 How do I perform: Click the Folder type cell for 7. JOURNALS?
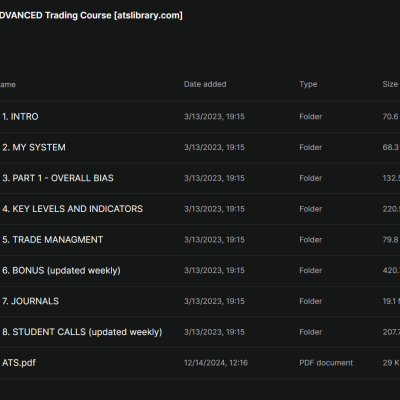pyautogui.click(x=311, y=301)
